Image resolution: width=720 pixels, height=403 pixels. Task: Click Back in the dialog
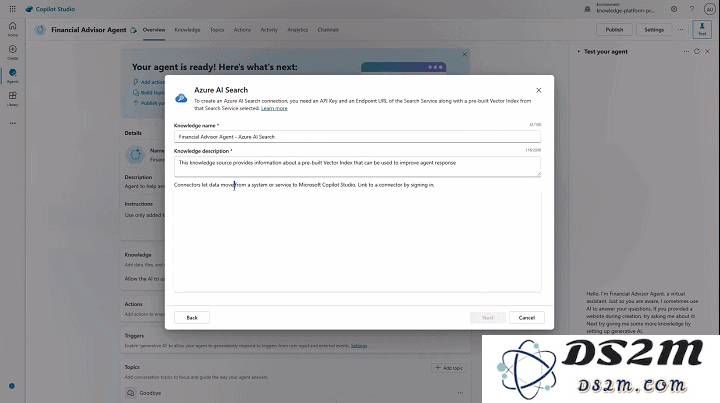click(x=192, y=318)
